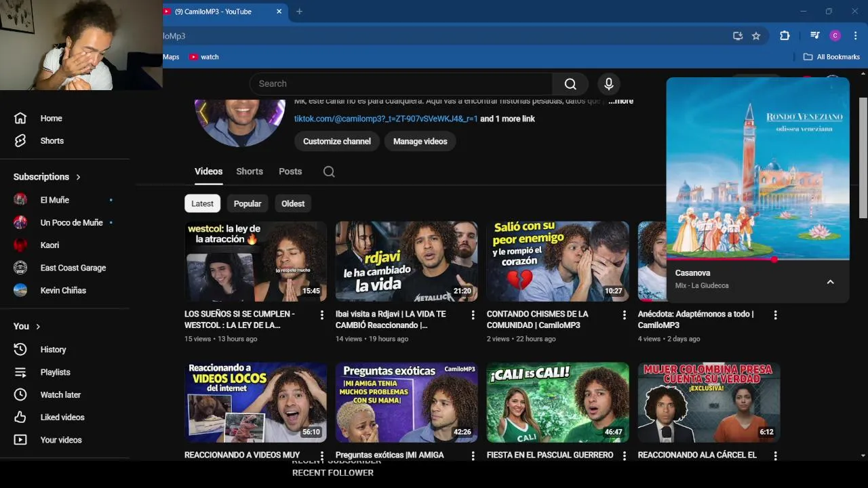
Task: Open Your videos icon in sidebar
Action: 20,440
